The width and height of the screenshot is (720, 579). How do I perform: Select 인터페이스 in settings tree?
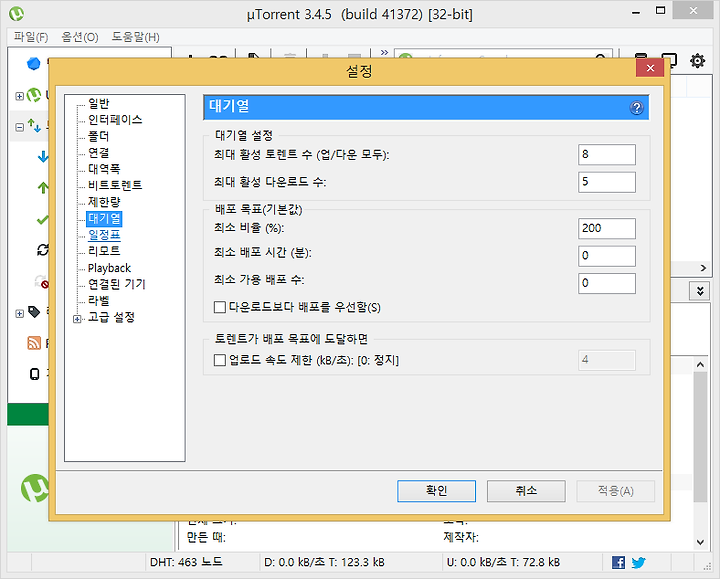pos(115,120)
